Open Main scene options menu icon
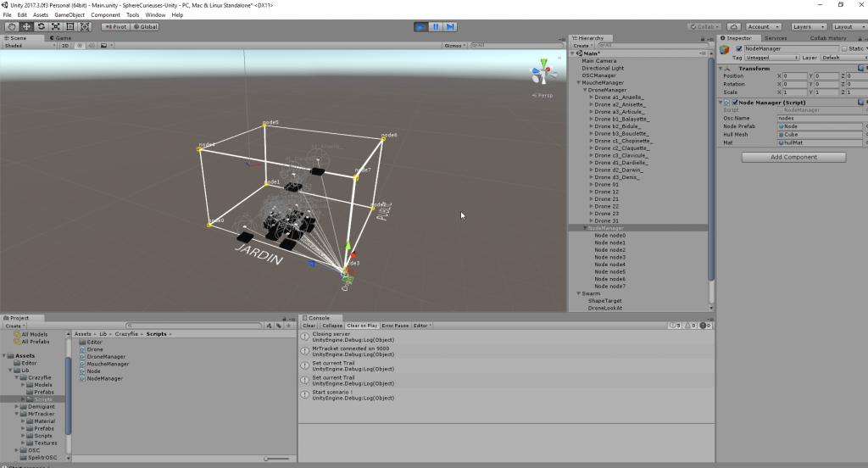The height and width of the screenshot is (468, 868). tap(703, 53)
